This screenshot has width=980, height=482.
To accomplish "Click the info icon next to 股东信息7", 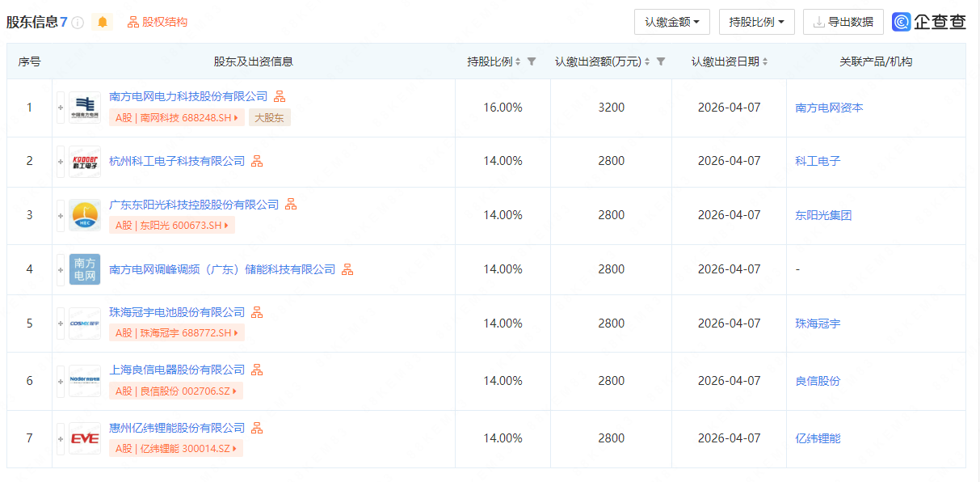I will 76,22.
